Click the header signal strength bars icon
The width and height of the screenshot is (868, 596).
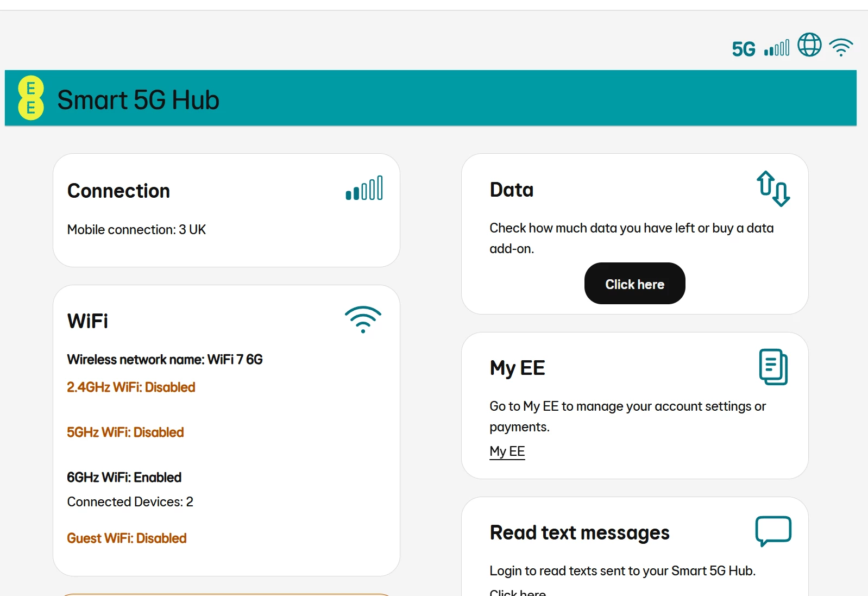pyautogui.click(x=777, y=48)
